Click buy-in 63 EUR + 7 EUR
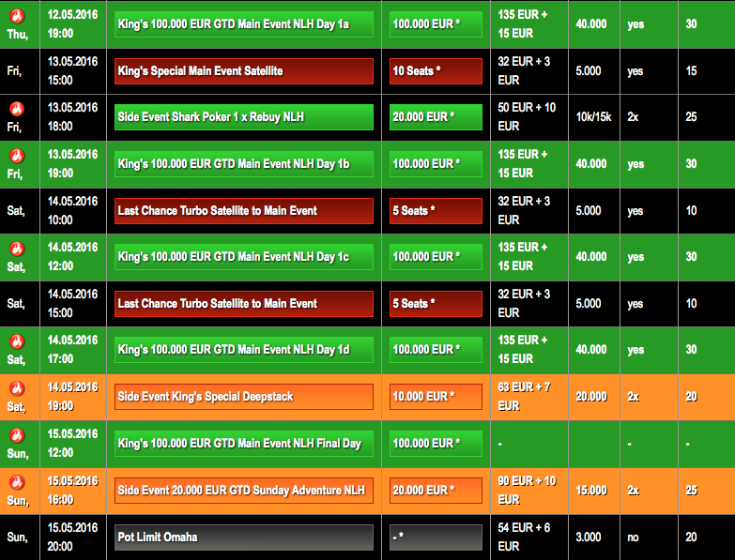The height and width of the screenshot is (560, 735). click(x=524, y=397)
